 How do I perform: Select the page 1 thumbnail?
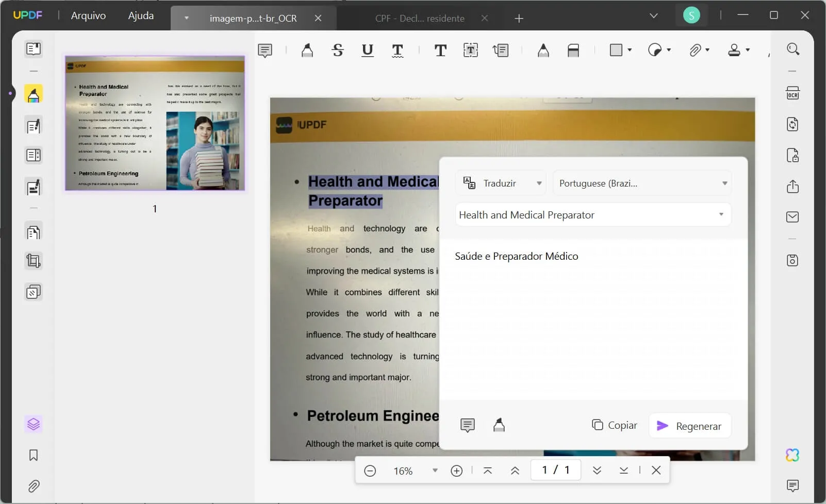pos(155,123)
